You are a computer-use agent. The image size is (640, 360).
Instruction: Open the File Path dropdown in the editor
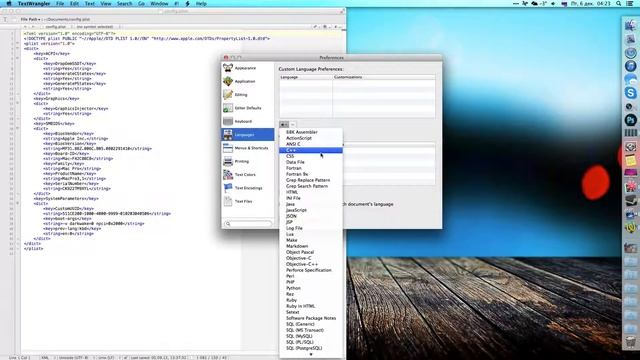point(30,19)
